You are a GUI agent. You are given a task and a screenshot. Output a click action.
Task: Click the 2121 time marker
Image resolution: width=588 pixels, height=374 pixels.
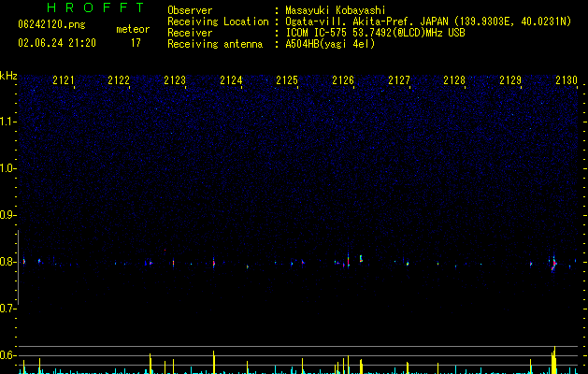click(63, 80)
